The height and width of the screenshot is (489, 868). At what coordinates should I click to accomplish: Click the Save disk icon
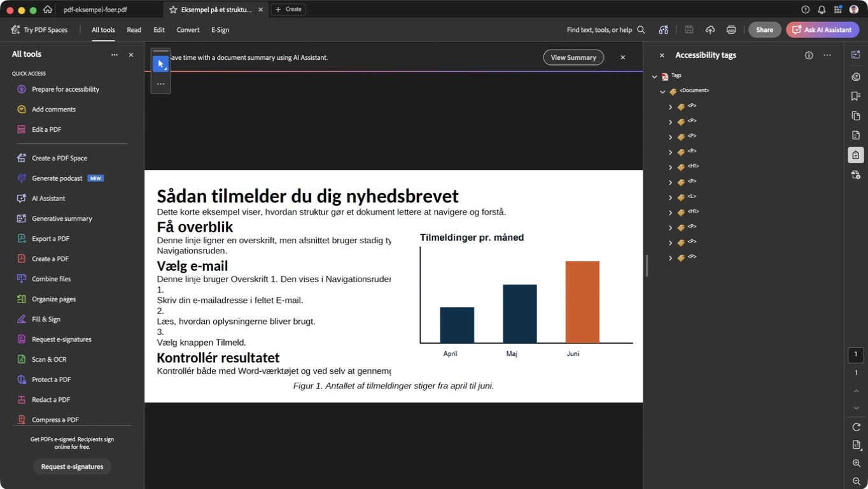[689, 30]
